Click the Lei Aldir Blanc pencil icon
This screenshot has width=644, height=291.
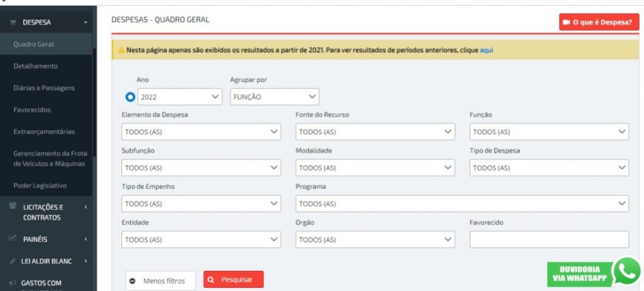(x=13, y=261)
